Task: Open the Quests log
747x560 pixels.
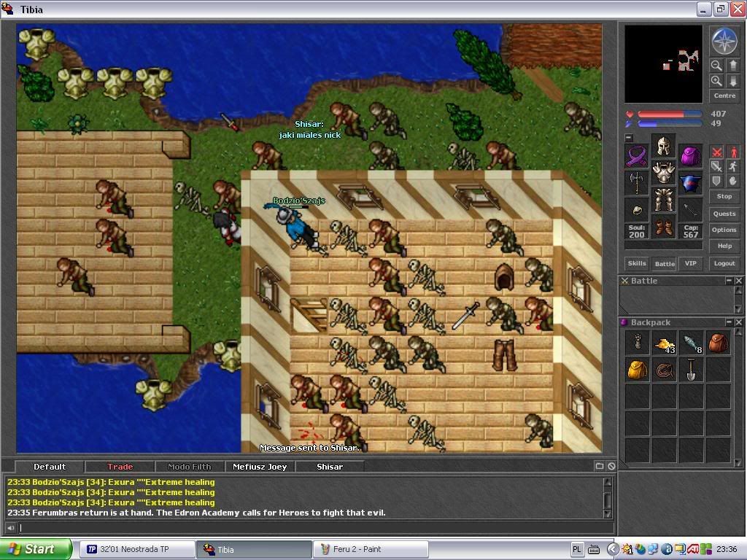Action: [x=724, y=214]
